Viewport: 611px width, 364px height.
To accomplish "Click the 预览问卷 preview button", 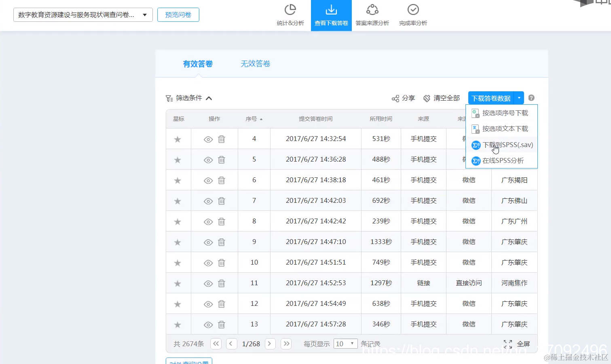I will click(x=178, y=14).
